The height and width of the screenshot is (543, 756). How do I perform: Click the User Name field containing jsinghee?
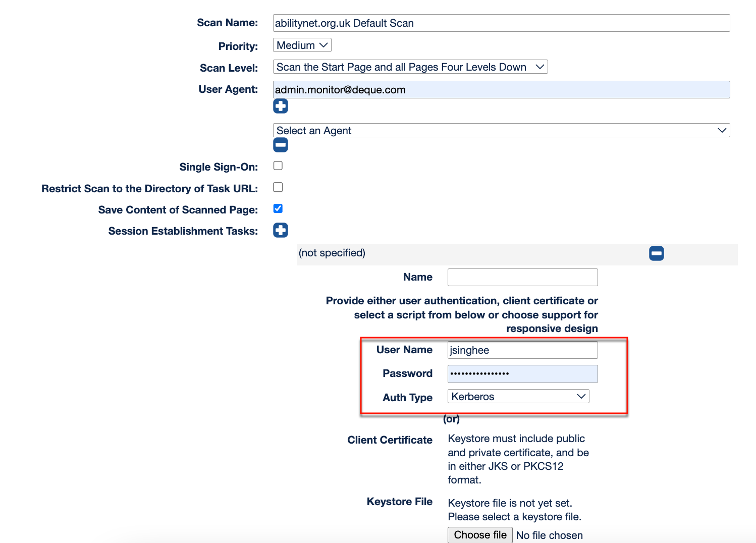(x=522, y=350)
